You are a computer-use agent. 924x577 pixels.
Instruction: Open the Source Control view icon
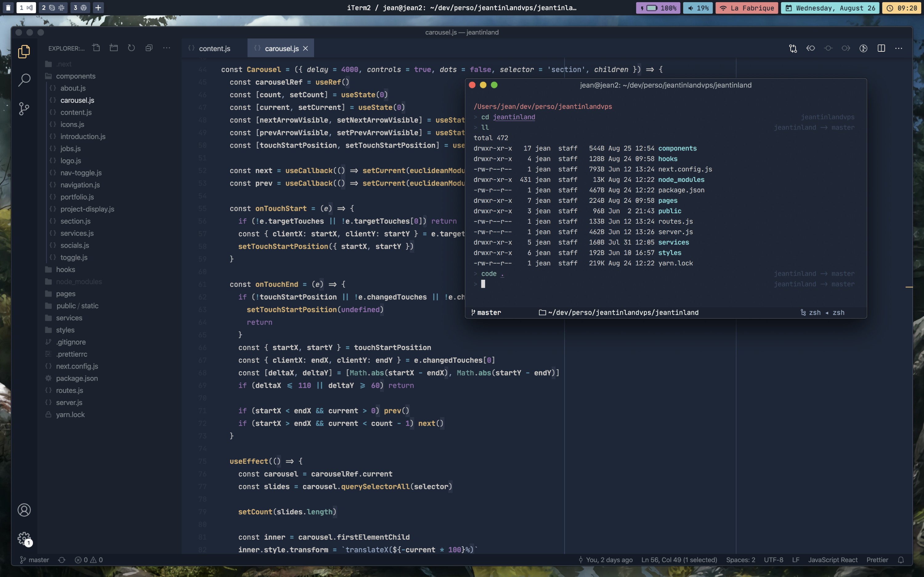[x=24, y=109]
